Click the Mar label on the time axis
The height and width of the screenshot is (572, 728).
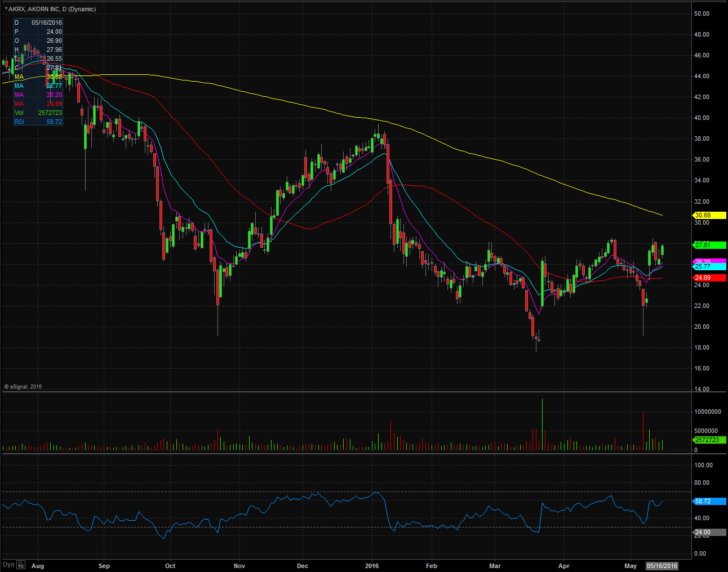495,566
